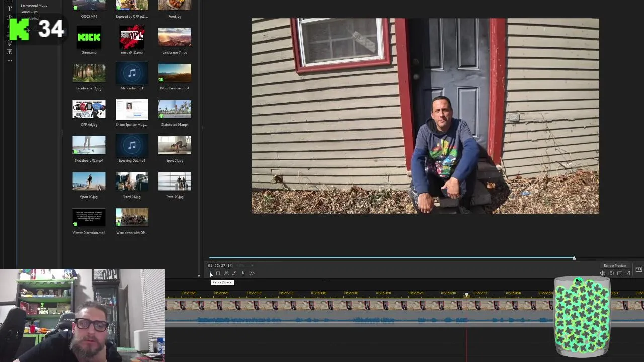Open the 16:9 aspect ratio selector
Image resolution: width=644 pixels, height=362 pixels.
click(x=638, y=269)
